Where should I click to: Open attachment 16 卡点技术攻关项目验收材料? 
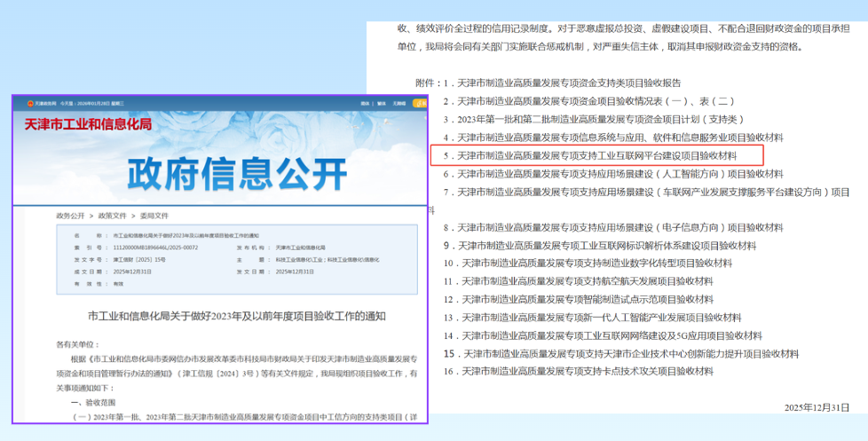coord(596,371)
